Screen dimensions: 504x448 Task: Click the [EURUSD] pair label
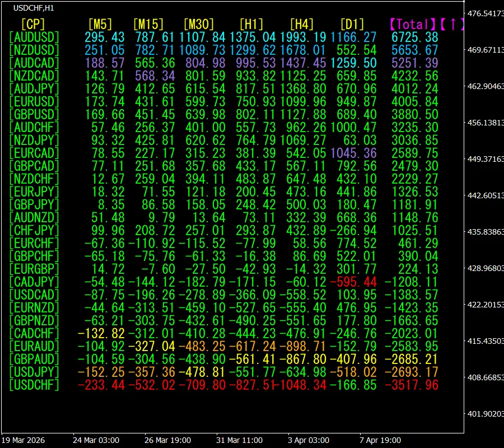(x=34, y=101)
